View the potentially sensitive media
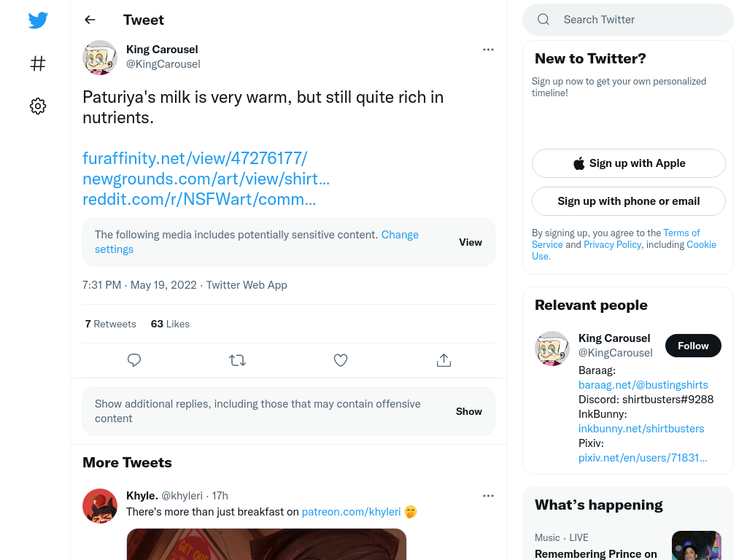Screen dimensions: 747x560 coord(471,242)
